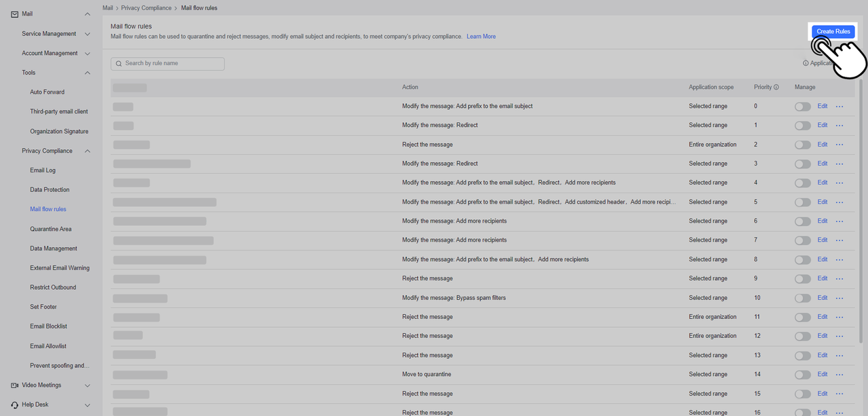Click the Mail envelope icon in the sidebar
The height and width of the screenshot is (416, 868).
(15, 14)
